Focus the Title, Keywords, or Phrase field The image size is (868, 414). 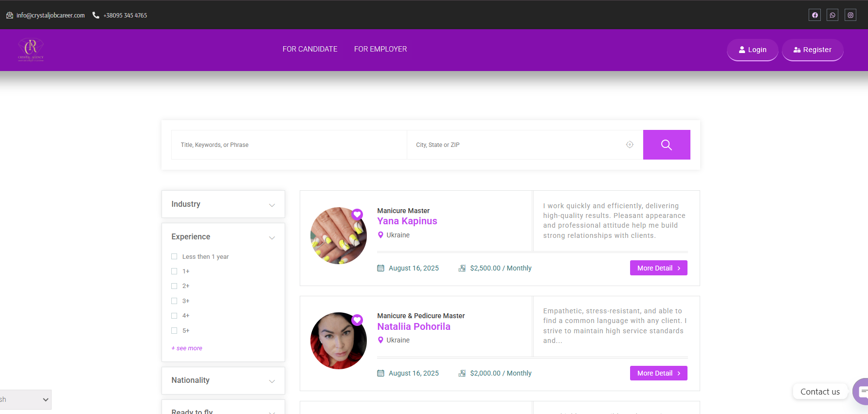(289, 144)
